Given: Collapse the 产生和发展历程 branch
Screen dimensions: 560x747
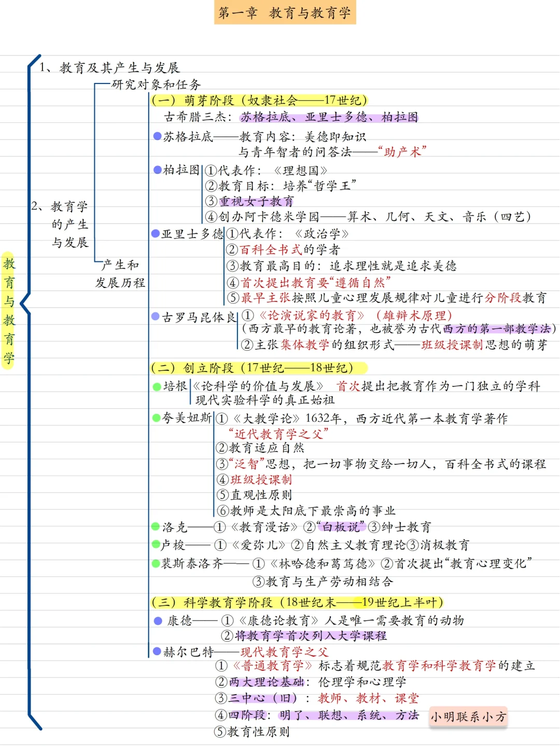Looking at the screenshot, I should coord(120,273).
